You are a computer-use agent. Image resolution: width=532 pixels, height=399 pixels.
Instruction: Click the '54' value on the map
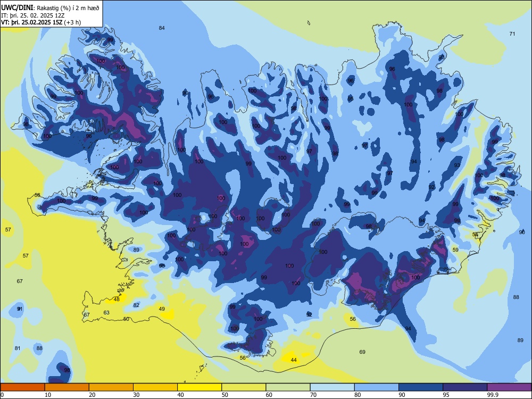pyautogui.click(x=475, y=235)
